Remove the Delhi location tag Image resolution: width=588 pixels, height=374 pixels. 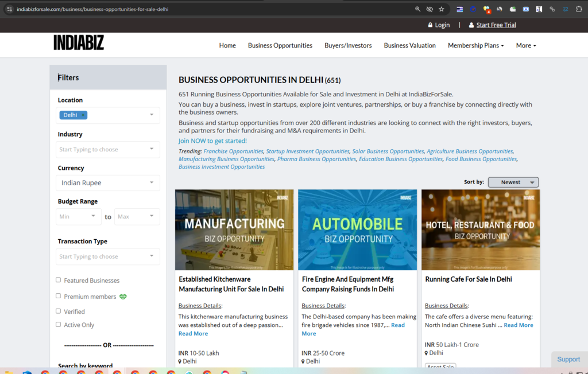[83, 115]
